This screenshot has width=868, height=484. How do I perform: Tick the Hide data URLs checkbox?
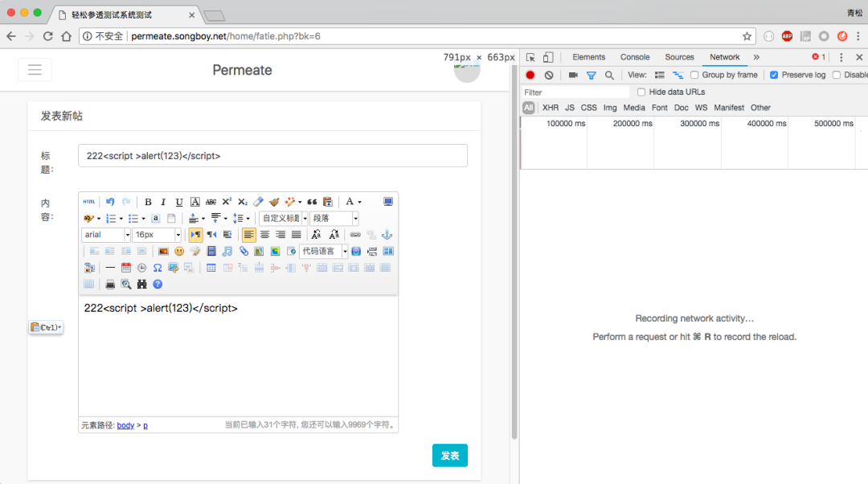(x=641, y=92)
